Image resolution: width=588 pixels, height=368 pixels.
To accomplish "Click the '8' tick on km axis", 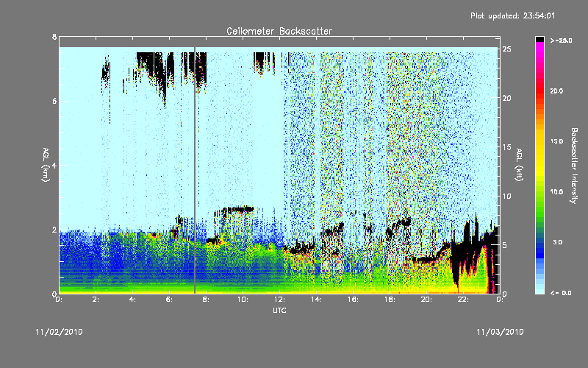I will (54, 37).
